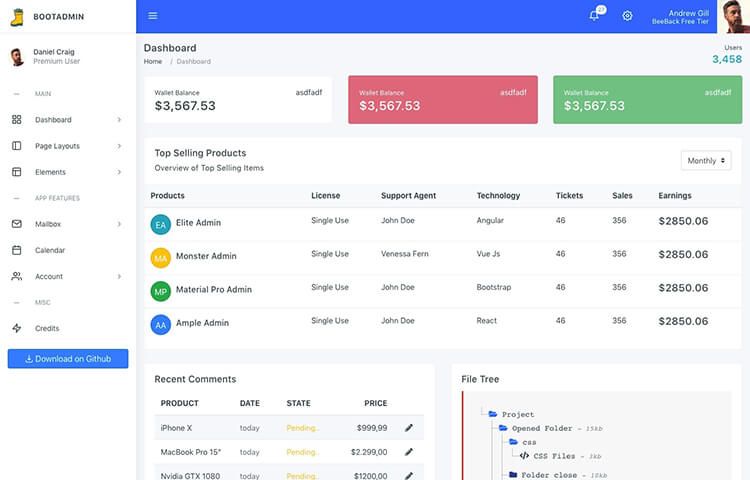Viewport: 750px width, 480px height.
Task: Click the MA avatar for Monster Admin
Action: [x=161, y=258]
